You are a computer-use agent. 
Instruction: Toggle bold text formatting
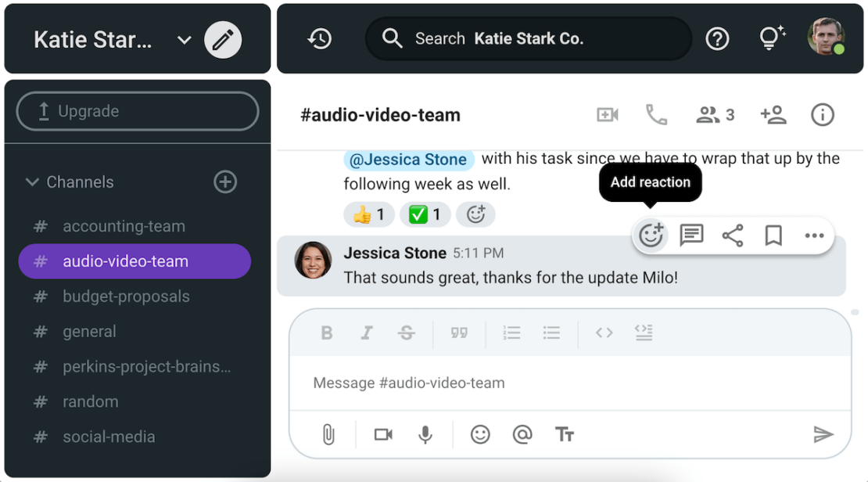(327, 333)
